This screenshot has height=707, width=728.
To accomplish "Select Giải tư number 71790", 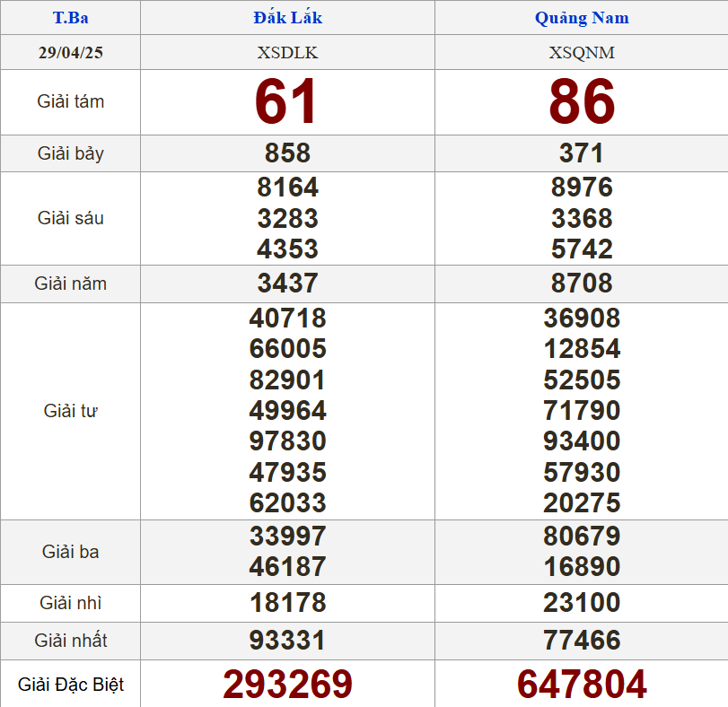I will click(582, 411).
